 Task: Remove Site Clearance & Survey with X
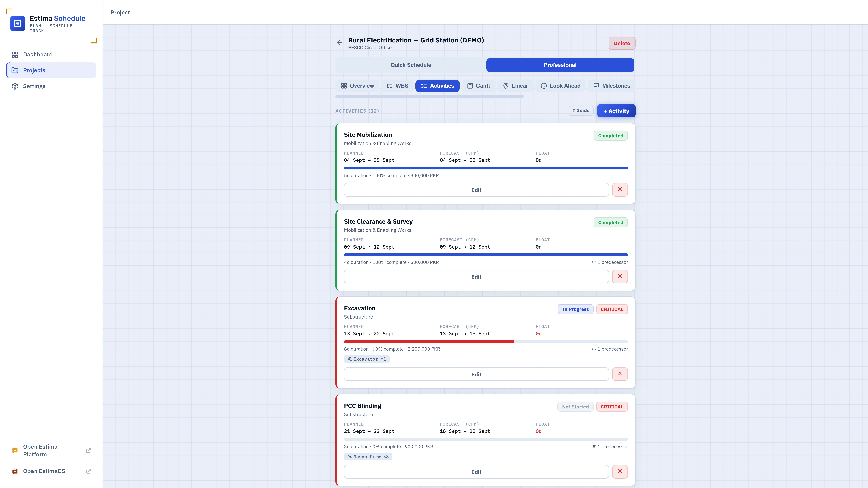click(620, 276)
